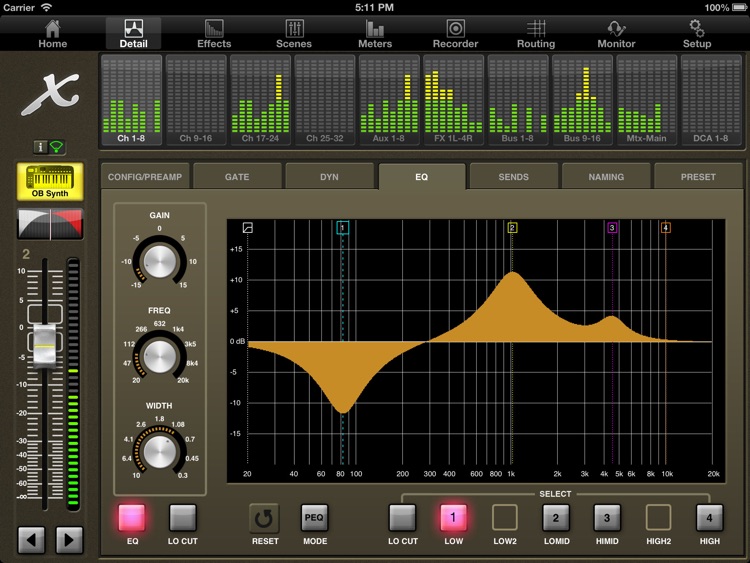The height and width of the screenshot is (563, 750).
Task: Select the LOMID band 2 button
Action: [x=556, y=517]
